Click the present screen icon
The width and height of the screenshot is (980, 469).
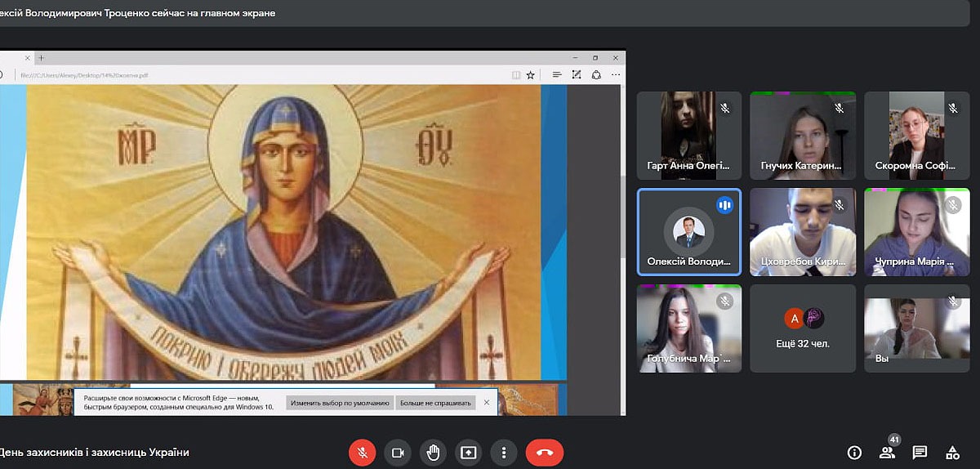tap(469, 452)
